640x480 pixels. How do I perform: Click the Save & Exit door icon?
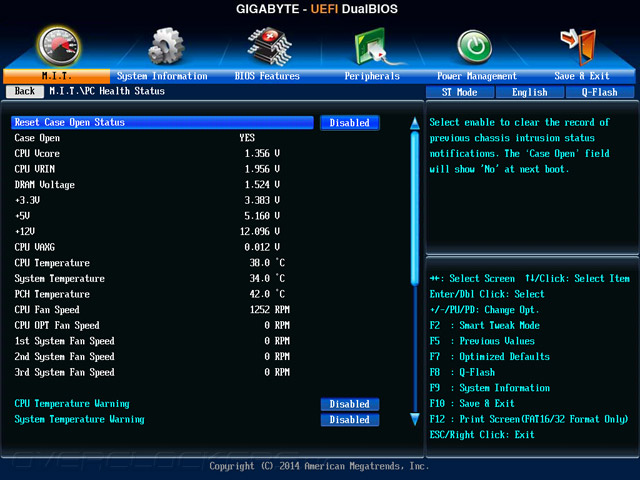pyautogui.click(x=579, y=47)
